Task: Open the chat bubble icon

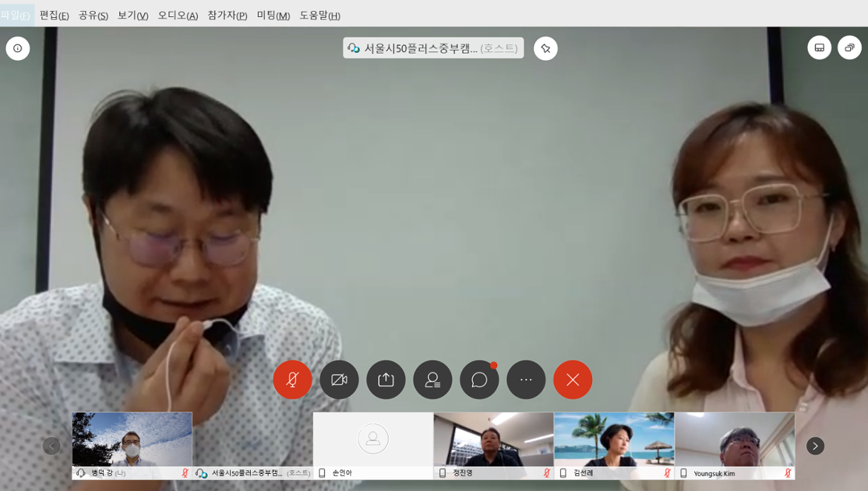Action: [479, 380]
